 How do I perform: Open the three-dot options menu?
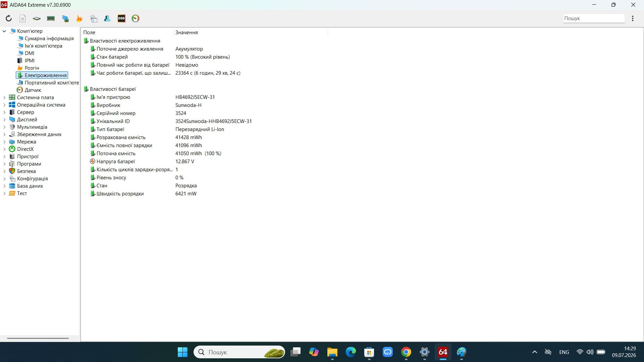[633, 18]
